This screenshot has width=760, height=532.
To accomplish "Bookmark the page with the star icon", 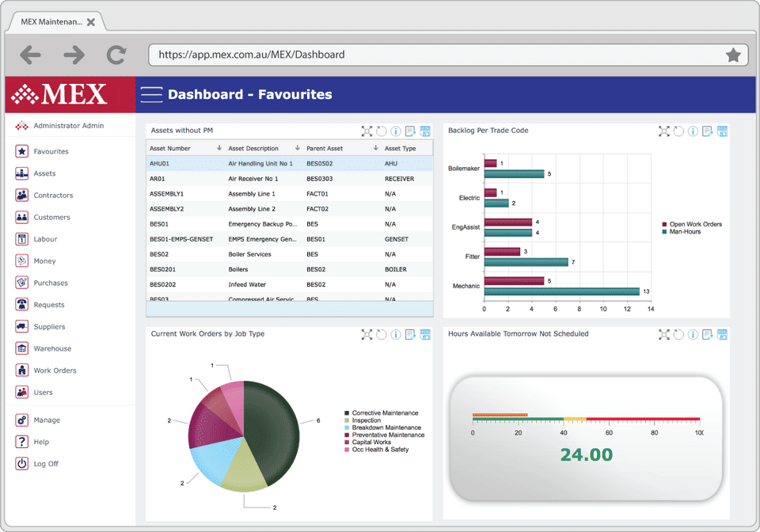I will coord(733,55).
